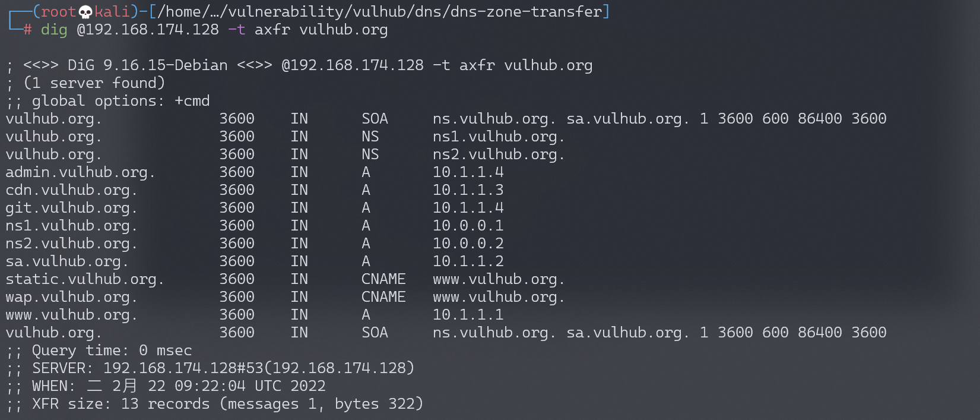
Task: Click the "global options: +cmd" line
Action: click(x=120, y=101)
